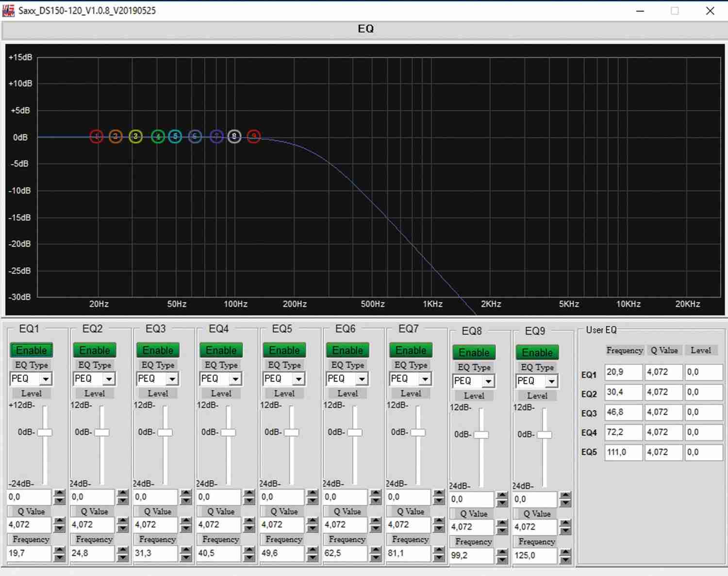Select EQ node 1 on the graph

click(97, 137)
